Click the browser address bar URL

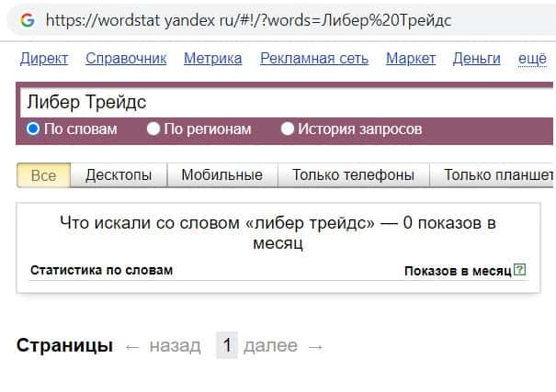click(x=248, y=20)
